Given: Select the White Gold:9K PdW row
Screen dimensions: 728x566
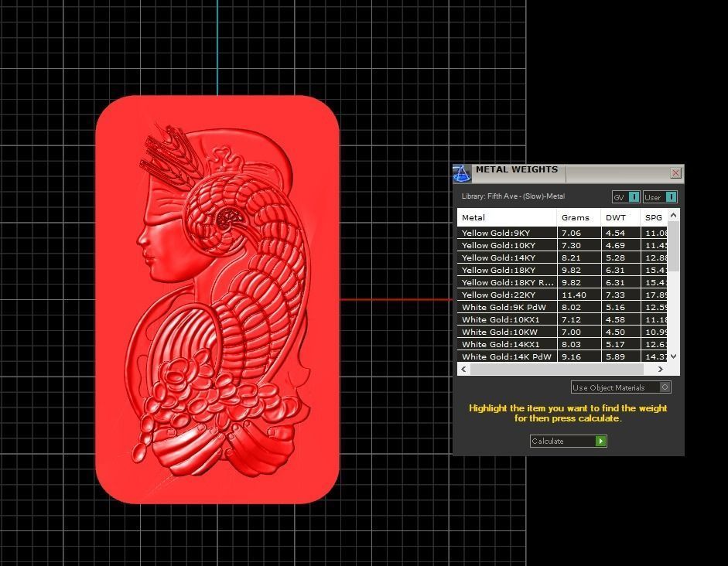Looking at the screenshot, I should [x=562, y=307].
